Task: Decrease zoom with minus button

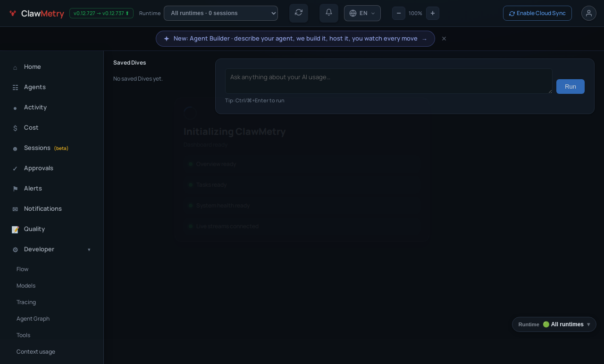Action: pos(399,13)
